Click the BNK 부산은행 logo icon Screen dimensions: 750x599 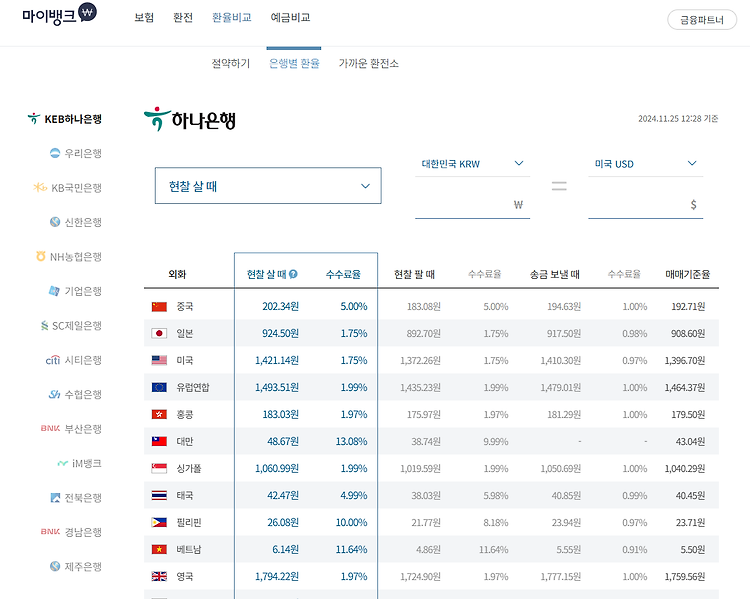(x=50, y=428)
